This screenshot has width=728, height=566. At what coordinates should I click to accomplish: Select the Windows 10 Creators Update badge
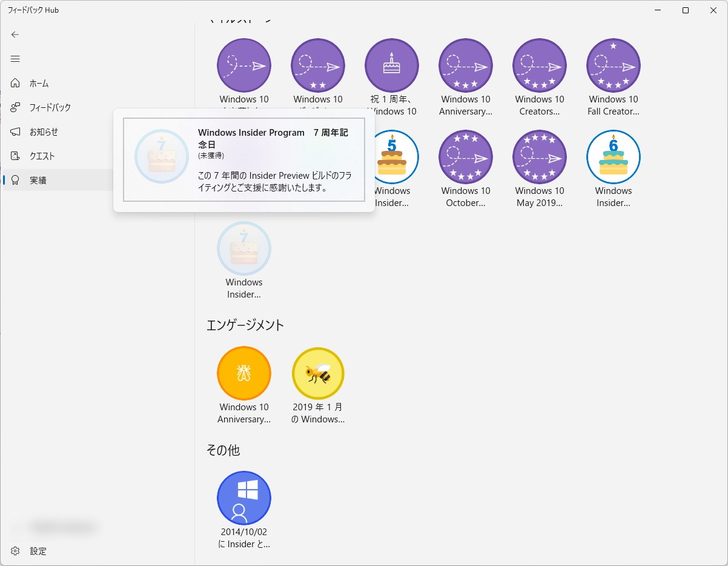pos(539,65)
